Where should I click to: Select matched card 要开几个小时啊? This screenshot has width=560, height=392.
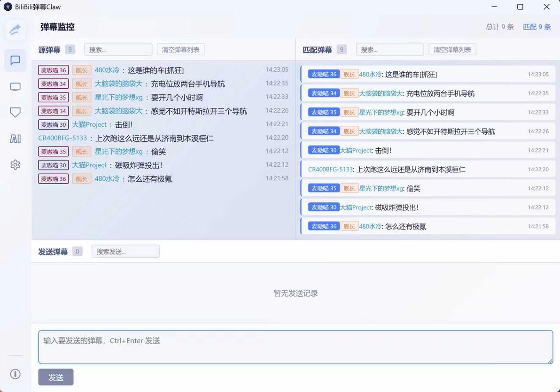coord(428,112)
